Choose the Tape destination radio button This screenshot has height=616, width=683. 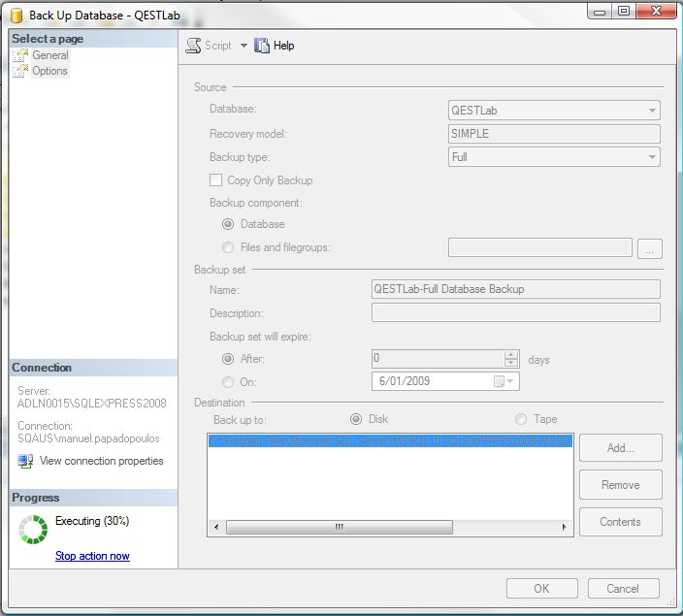(x=522, y=419)
